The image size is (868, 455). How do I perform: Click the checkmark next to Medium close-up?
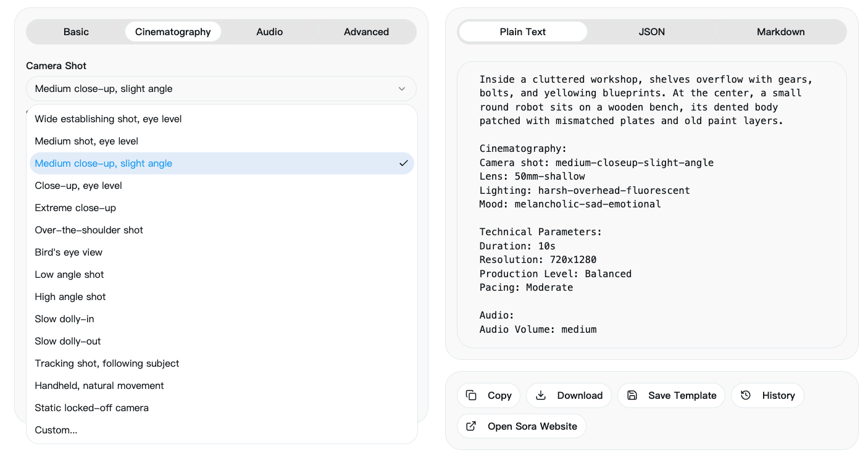pos(404,164)
